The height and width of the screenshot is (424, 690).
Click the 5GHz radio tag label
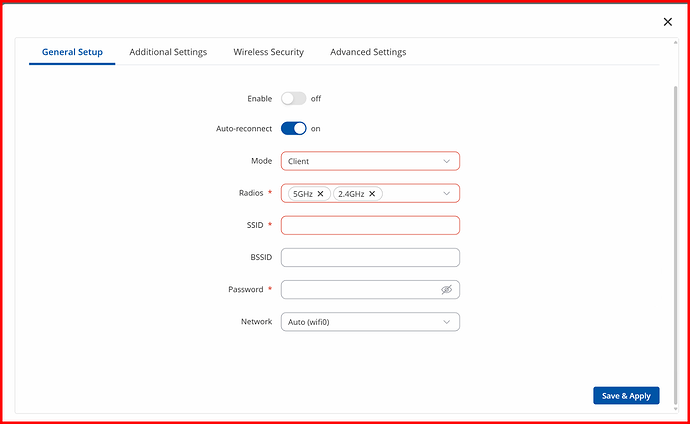303,194
